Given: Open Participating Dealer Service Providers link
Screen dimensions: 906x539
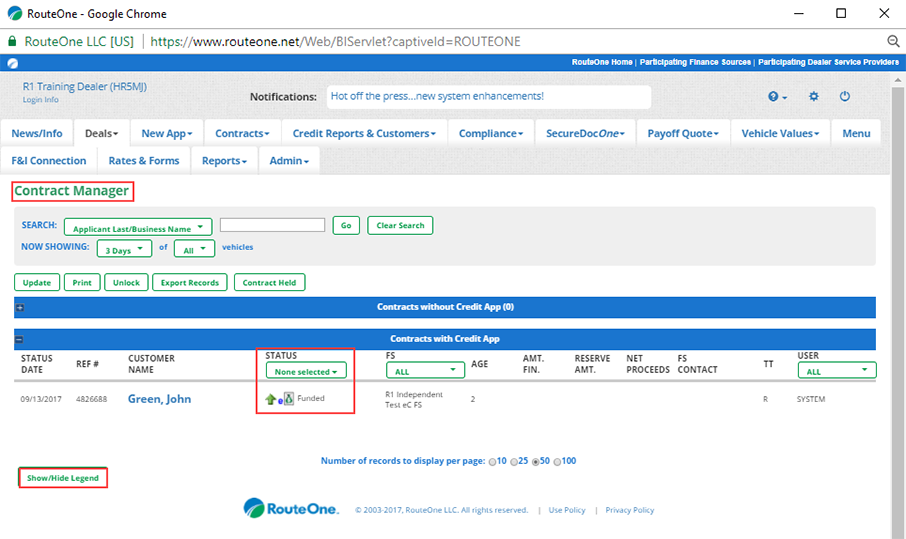Looking at the screenshot, I should 829,62.
